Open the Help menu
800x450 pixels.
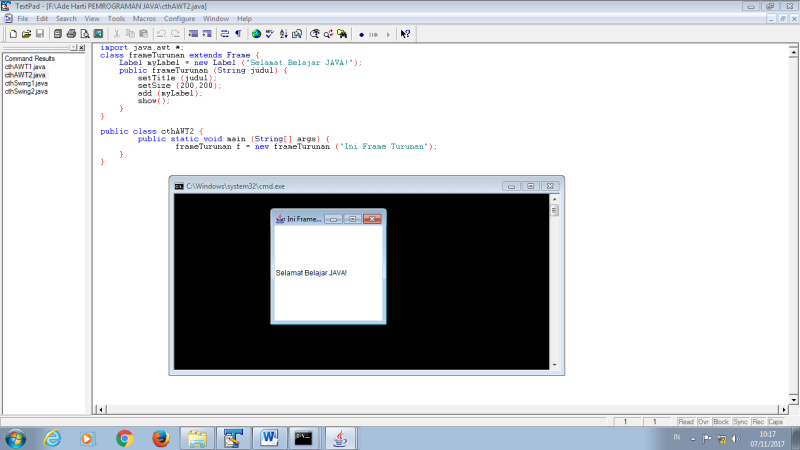[244, 18]
